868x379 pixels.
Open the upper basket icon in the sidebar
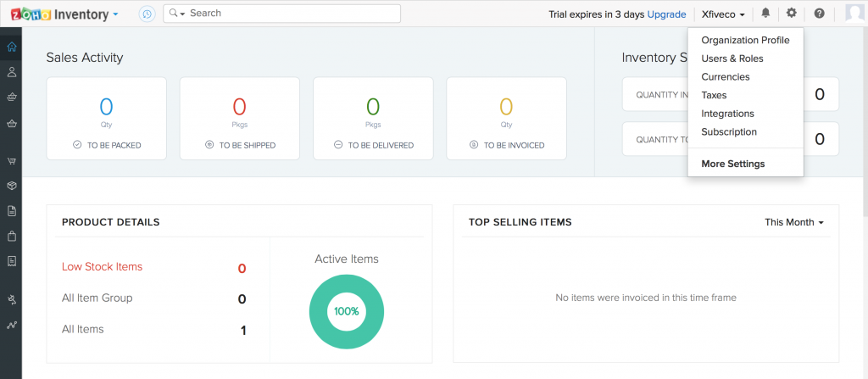pos(11,98)
